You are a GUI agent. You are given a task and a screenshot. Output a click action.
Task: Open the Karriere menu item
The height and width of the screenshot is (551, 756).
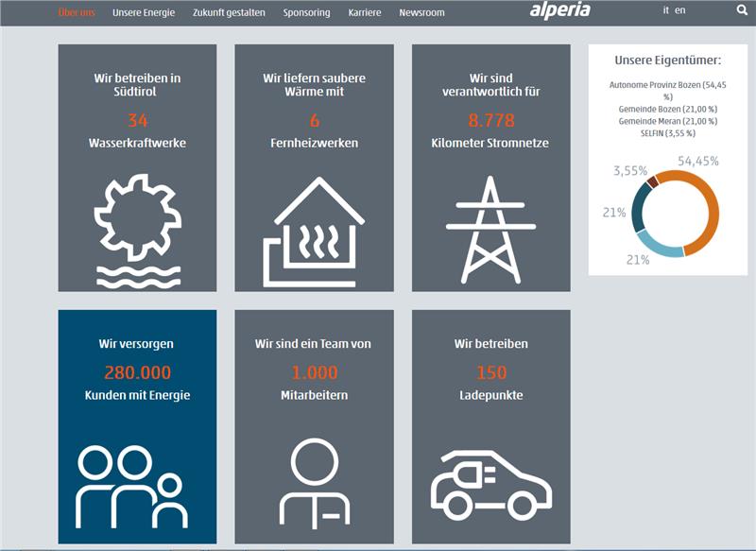pyautogui.click(x=365, y=13)
